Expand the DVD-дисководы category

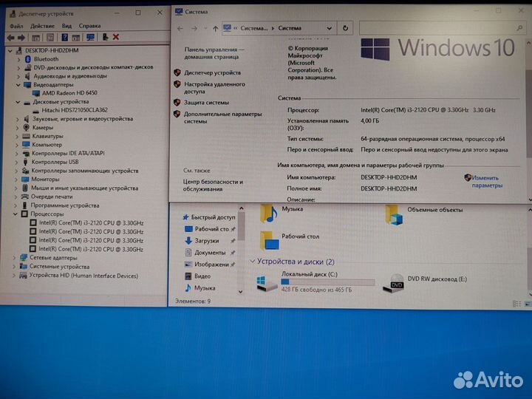click(x=18, y=67)
